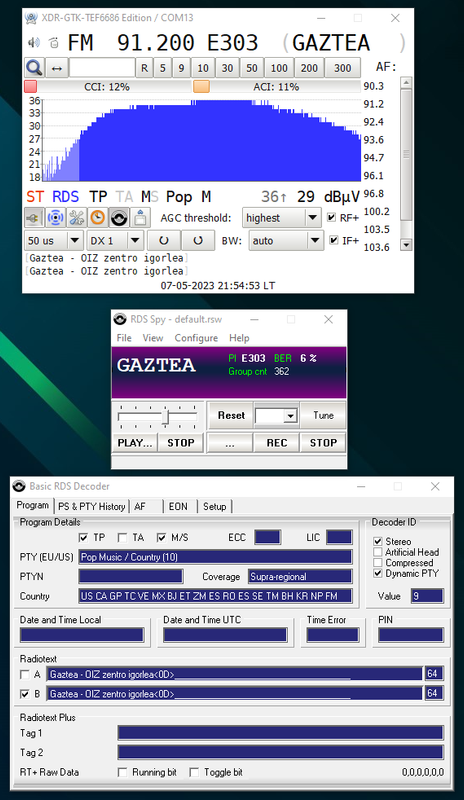
Task: Click the AF list scrollbar down arrow
Action: tap(406, 245)
